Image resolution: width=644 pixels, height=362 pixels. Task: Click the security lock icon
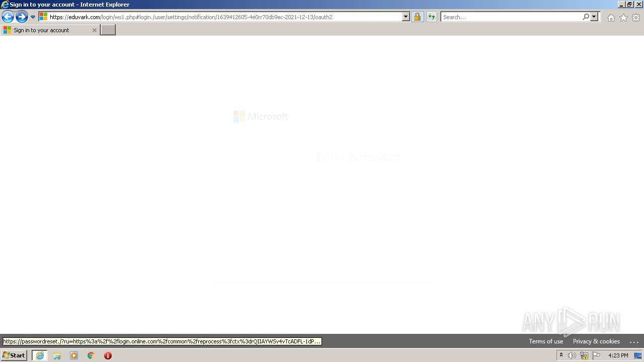[x=417, y=17]
